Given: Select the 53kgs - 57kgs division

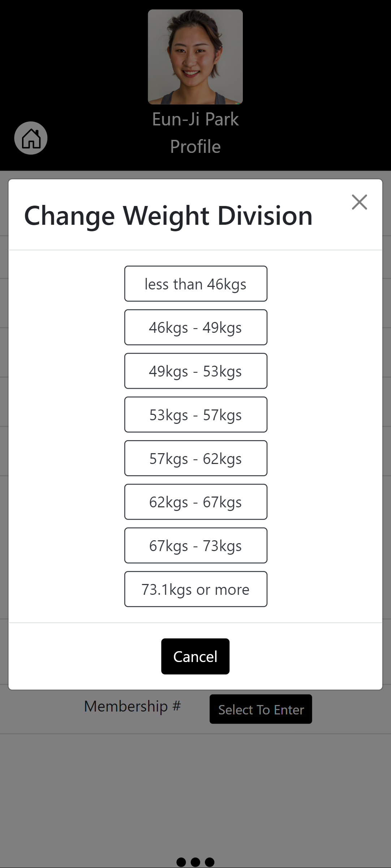Looking at the screenshot, I should pyautogui.click(x=195, y=415).
